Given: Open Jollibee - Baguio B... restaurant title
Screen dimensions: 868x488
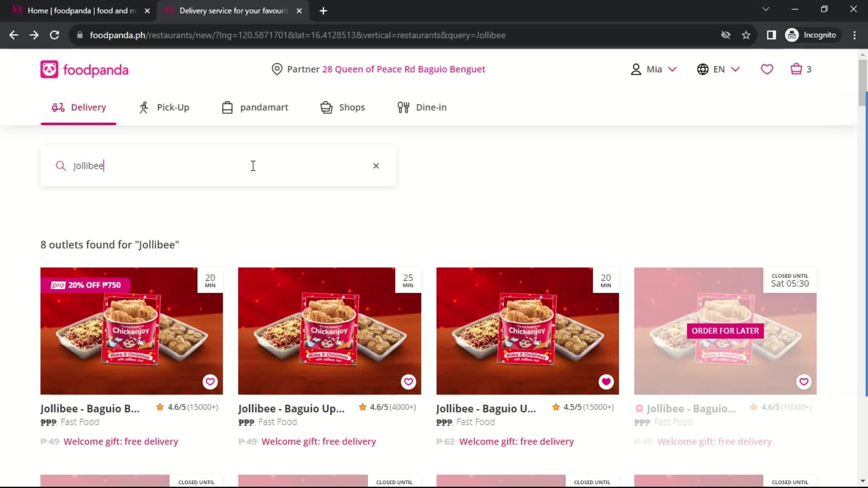Looking at the screenshot, I should 90,408.
